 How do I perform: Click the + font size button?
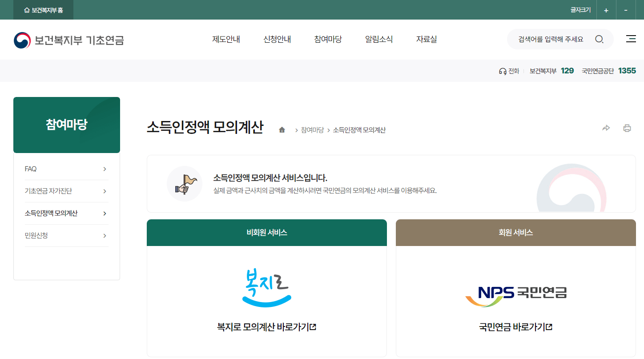pyautogui.click(x=606, y=9)
